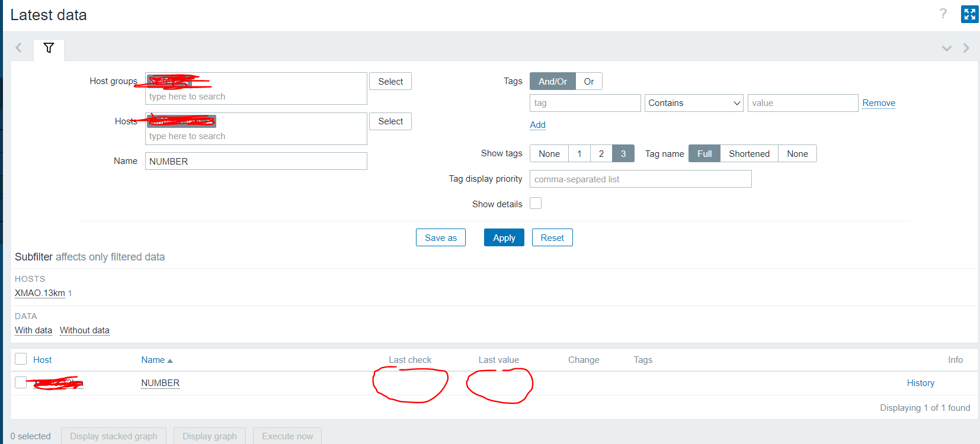This screenshot has height=444, width=980.
Task: Open the Contains operator dropdown
Action: click(694, 103)
